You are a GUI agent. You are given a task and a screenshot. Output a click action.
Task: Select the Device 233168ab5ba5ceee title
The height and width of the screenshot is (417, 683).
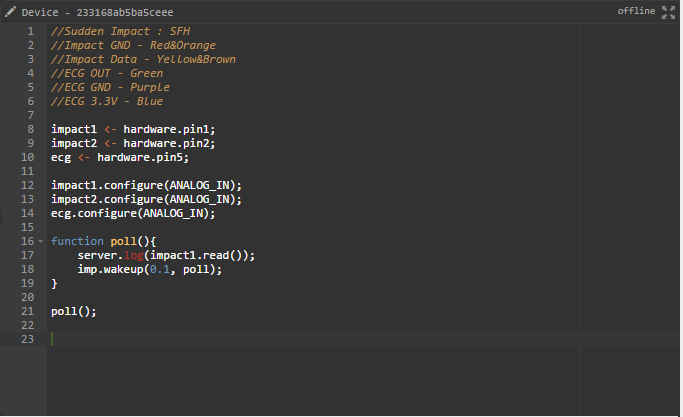97,12
